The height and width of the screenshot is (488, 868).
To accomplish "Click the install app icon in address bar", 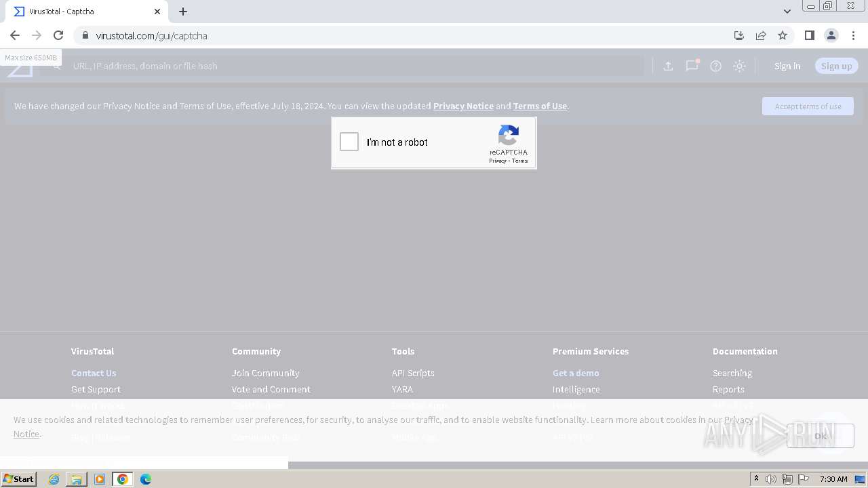I will [x=739, y=35].
